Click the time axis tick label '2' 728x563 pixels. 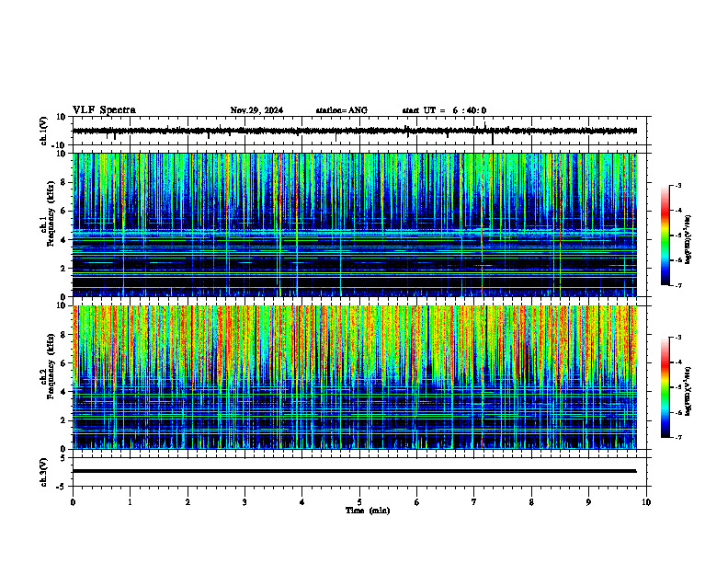(188, 502)
